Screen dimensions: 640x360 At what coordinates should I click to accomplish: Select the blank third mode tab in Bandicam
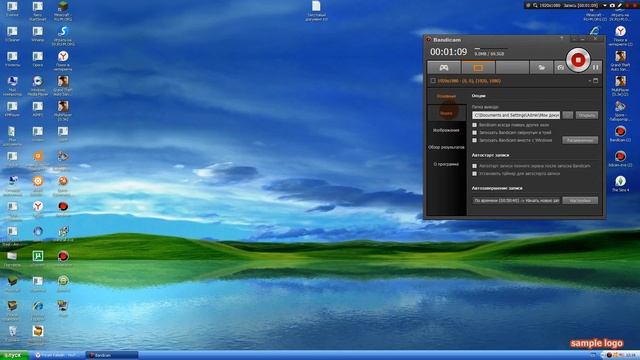click(512, 67)
